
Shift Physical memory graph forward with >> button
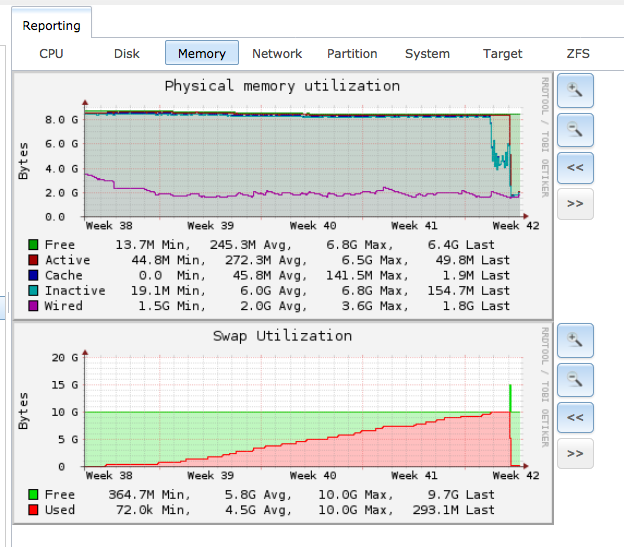[575, 203]
